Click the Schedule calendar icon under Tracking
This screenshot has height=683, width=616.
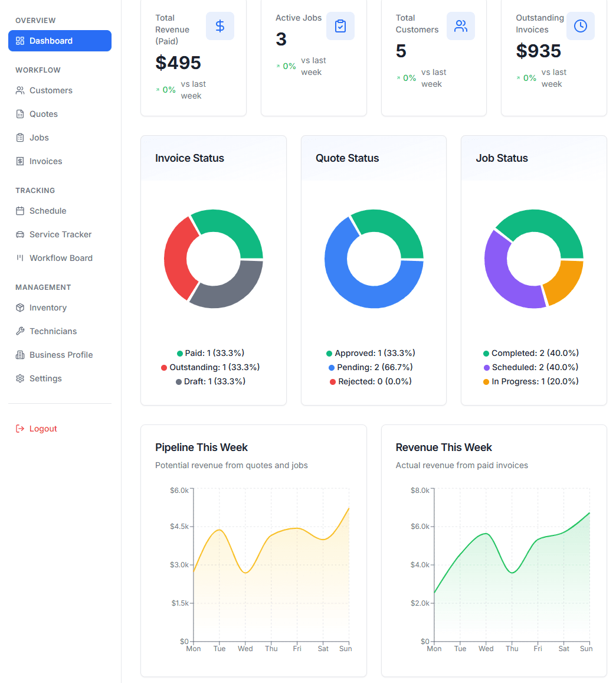pos(21,211)
